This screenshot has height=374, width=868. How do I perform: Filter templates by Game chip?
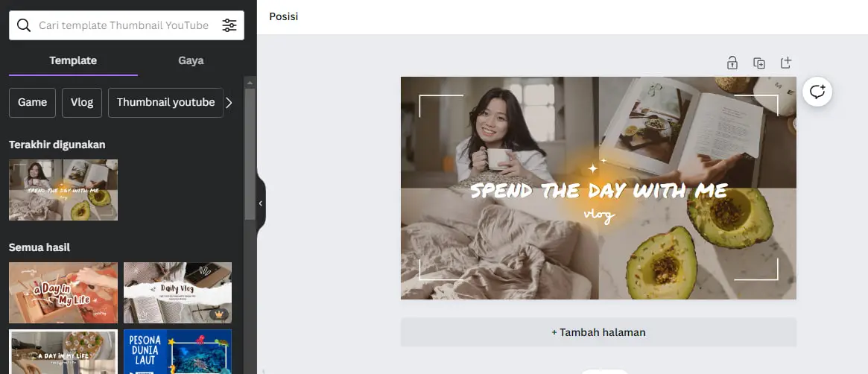pyautogui.click(x=32, y=102)
